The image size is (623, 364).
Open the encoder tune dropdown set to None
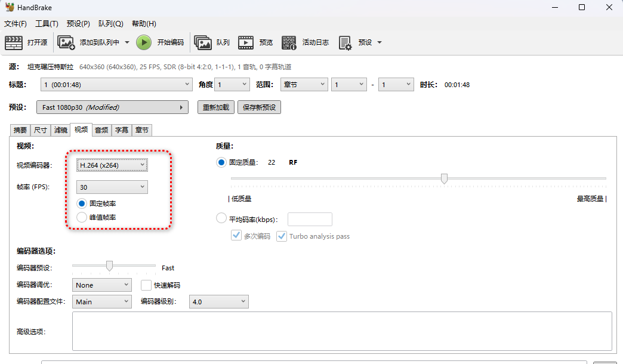(x=101, y=285)
